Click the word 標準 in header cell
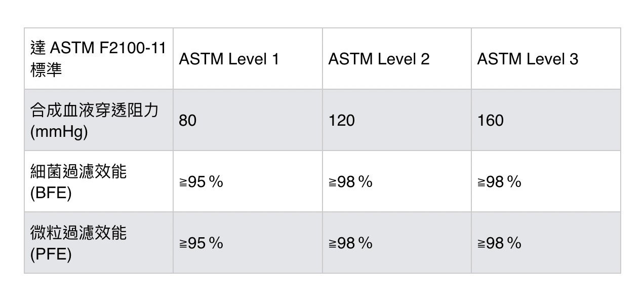The width and height of the screenshot is (644, 295). (x=46, y=70)
